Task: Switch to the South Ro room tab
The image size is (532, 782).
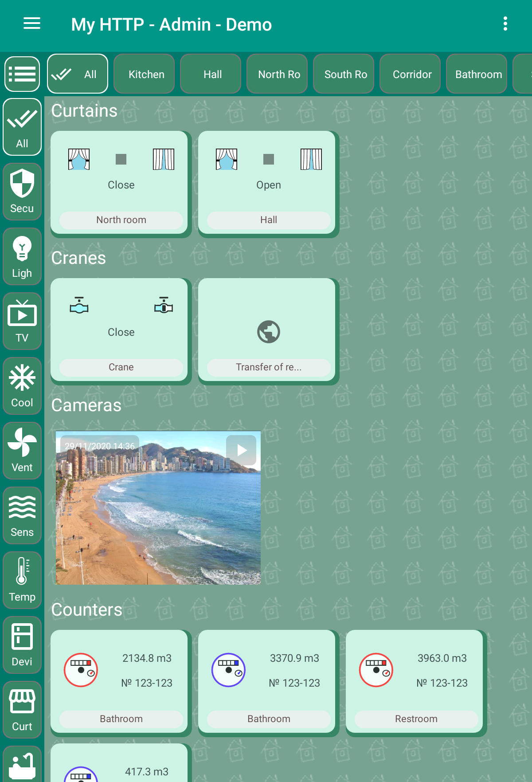Action: tap(344, 74)
